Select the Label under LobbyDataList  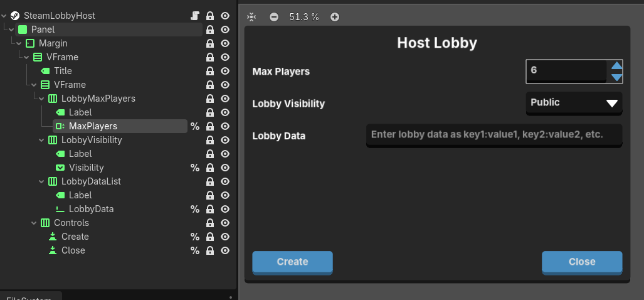(80, 195)
